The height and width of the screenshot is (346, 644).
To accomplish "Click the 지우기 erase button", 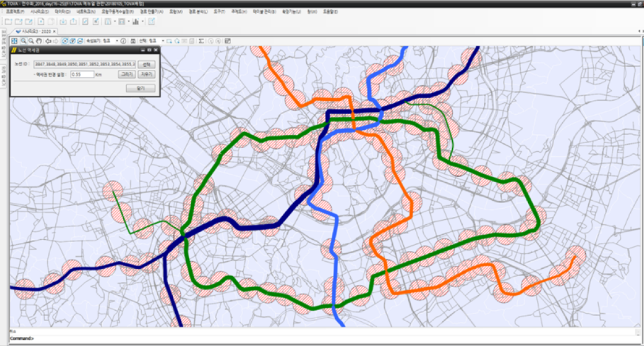I will click(146, 74).
